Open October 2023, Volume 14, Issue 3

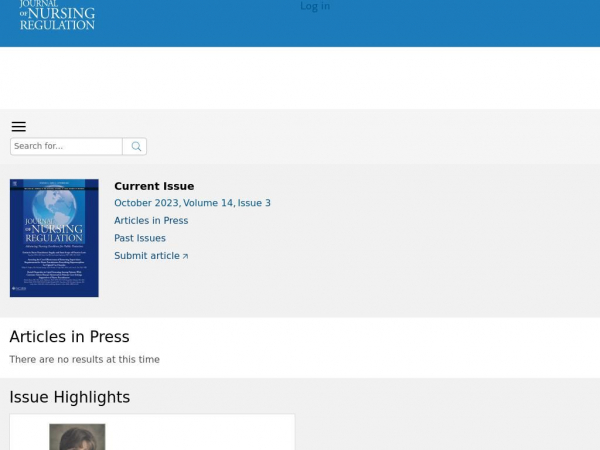(192, 203)
